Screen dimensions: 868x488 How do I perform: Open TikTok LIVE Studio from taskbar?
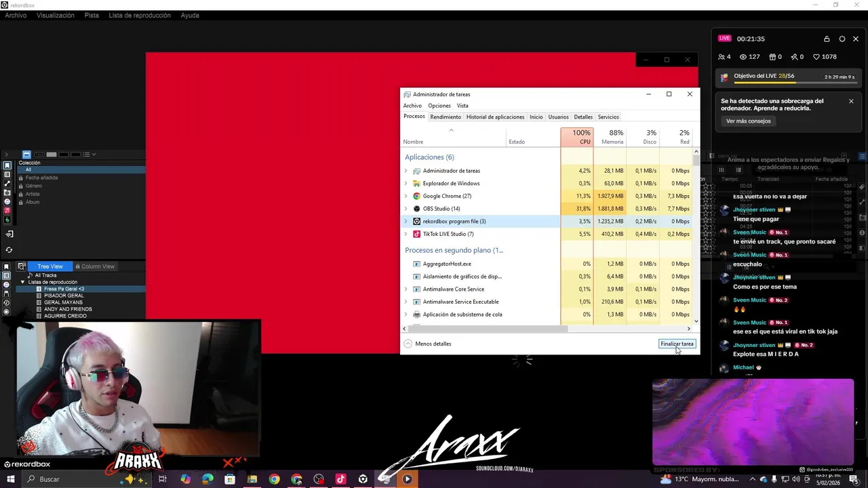(340, 479)
